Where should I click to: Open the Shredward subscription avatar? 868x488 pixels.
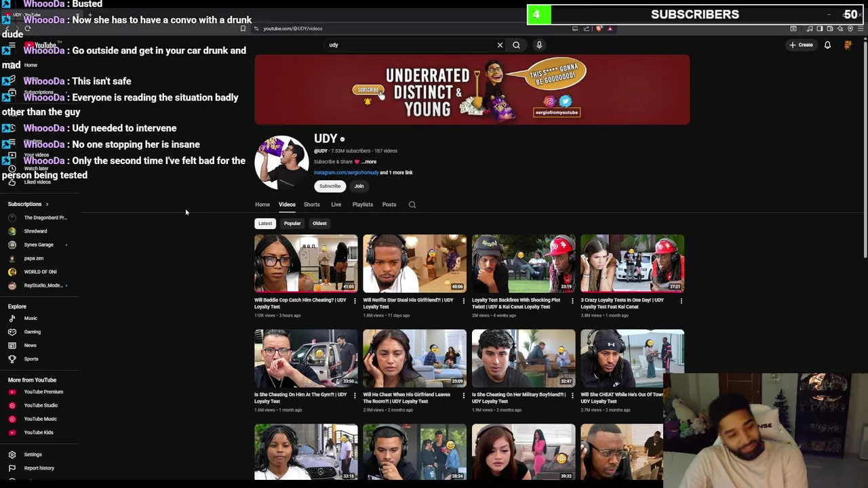[12, 231]
